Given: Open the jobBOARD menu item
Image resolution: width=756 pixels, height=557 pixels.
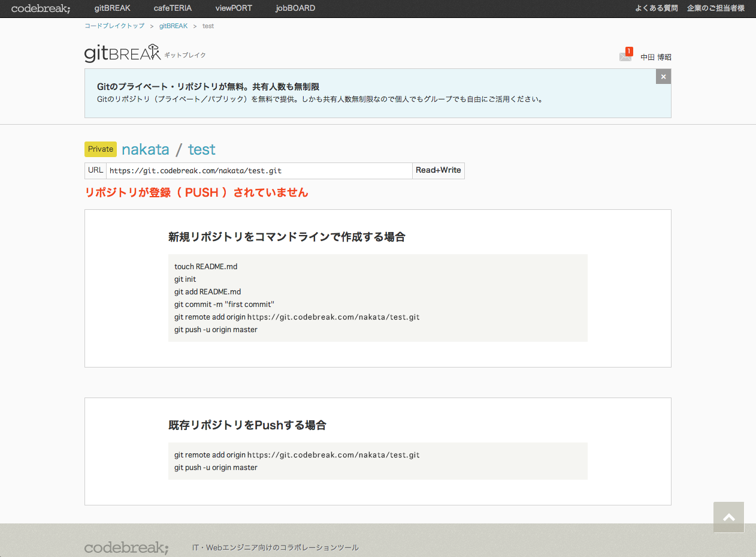Looking at the screenshot, I should point(295,8).
